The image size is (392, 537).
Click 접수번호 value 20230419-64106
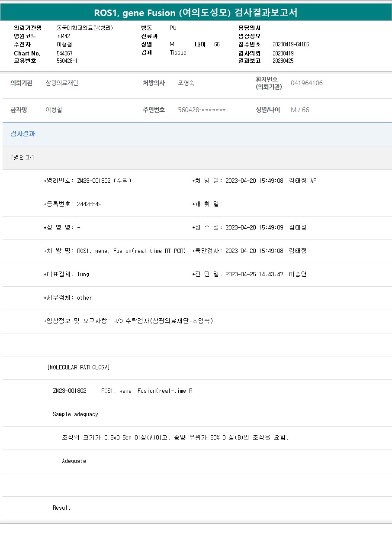(x=291, y=44)
